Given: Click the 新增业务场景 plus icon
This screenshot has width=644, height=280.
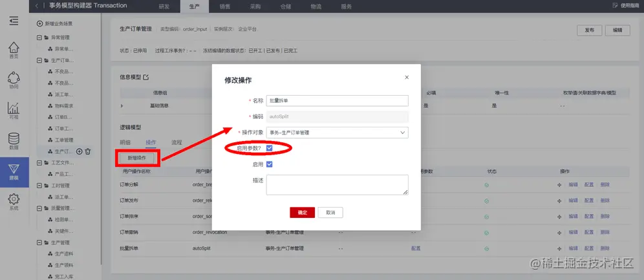Looking at the screenshot, I should tap(40, 24).
